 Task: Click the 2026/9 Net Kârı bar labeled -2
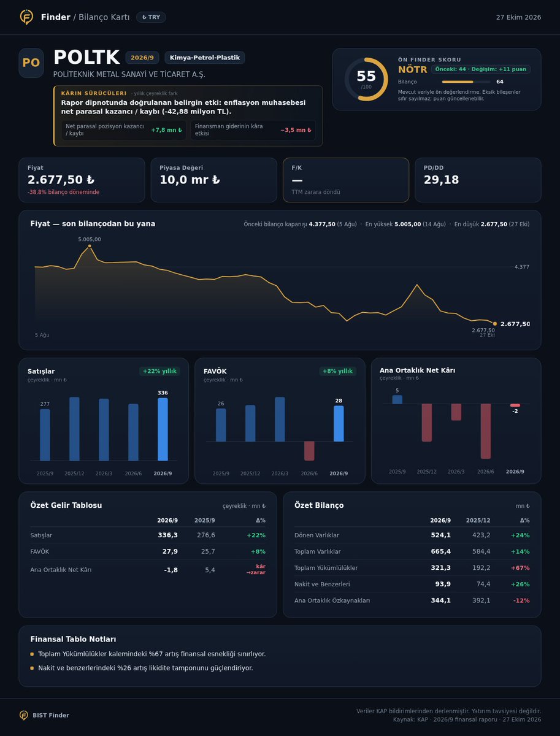tap(515, 405)
